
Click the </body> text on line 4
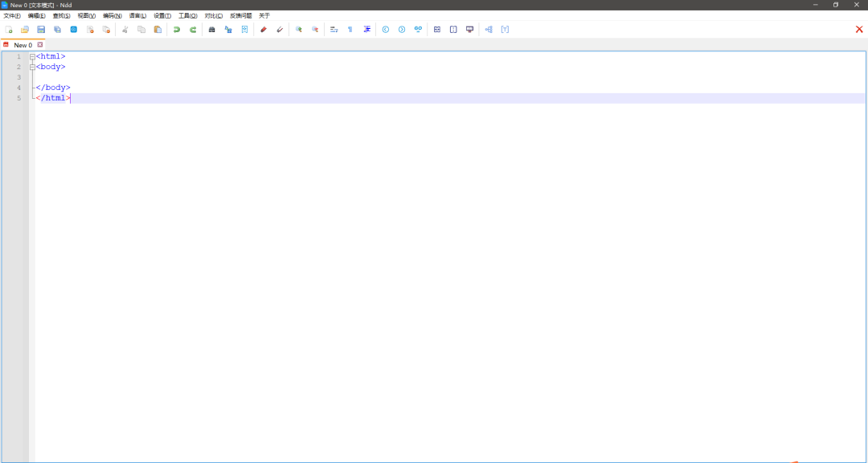click(x=53, y=88)
